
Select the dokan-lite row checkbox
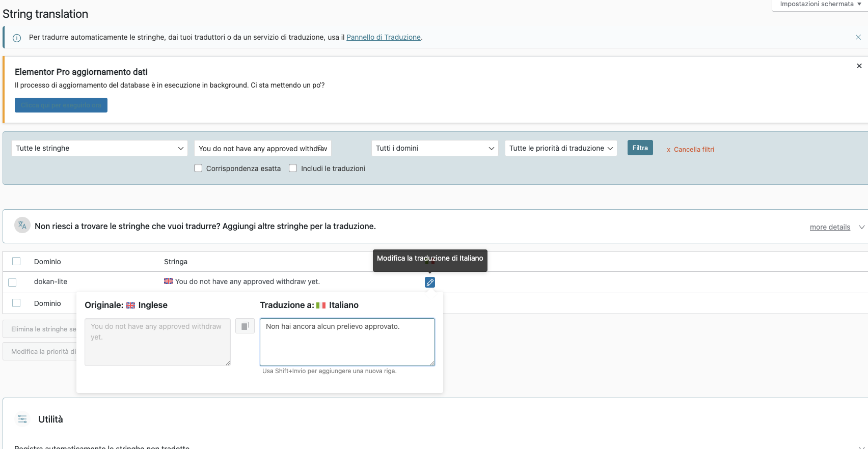13,282
